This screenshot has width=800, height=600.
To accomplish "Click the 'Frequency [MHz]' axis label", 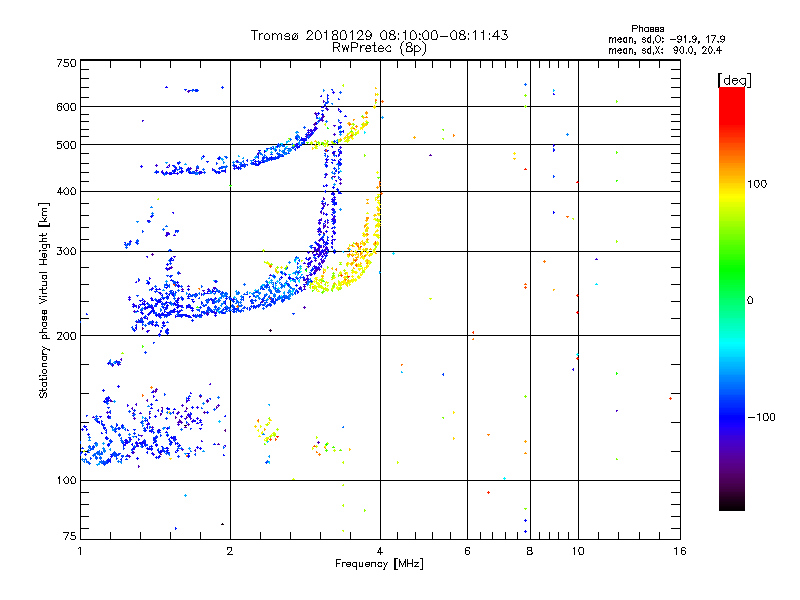I will (x=379, y=564).
